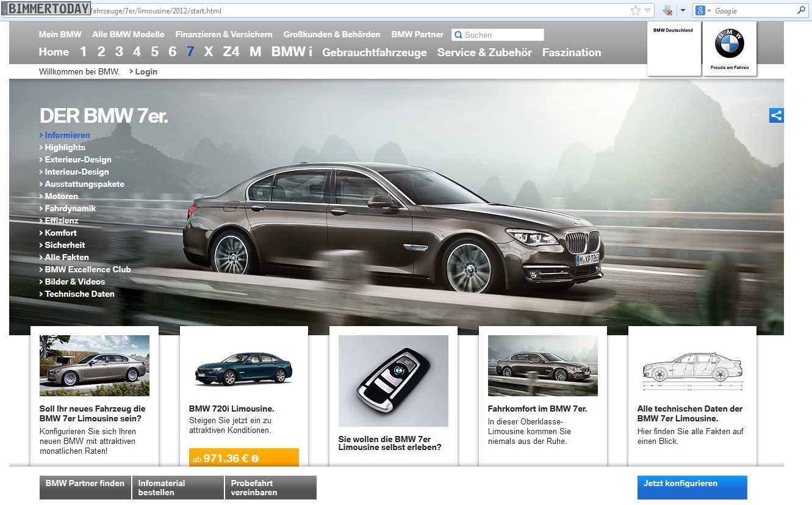Expand the search engine selector arrow
812x505 pixels.
pyautogui.click(x=709, y=10)
